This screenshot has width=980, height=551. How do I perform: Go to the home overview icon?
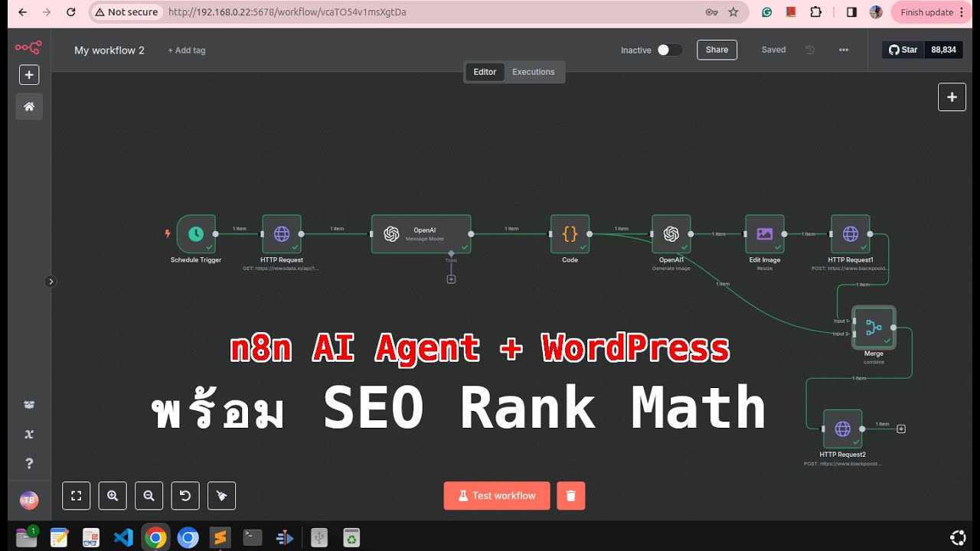[29, 106]
